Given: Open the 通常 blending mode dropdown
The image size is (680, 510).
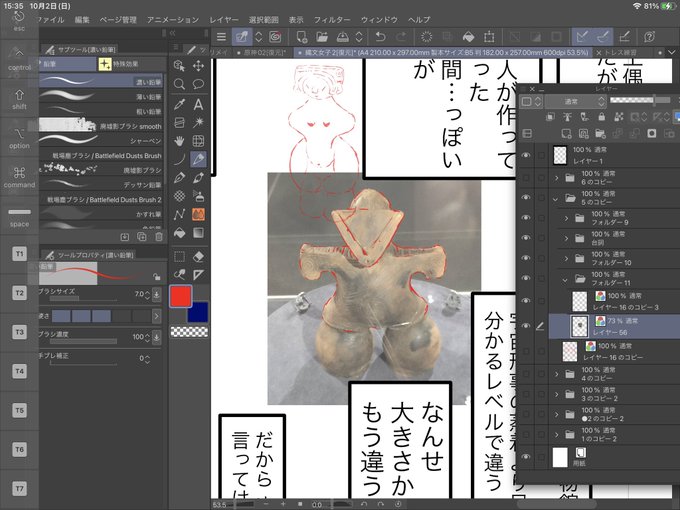Looking at the screenshot, I should click(575, 101).
